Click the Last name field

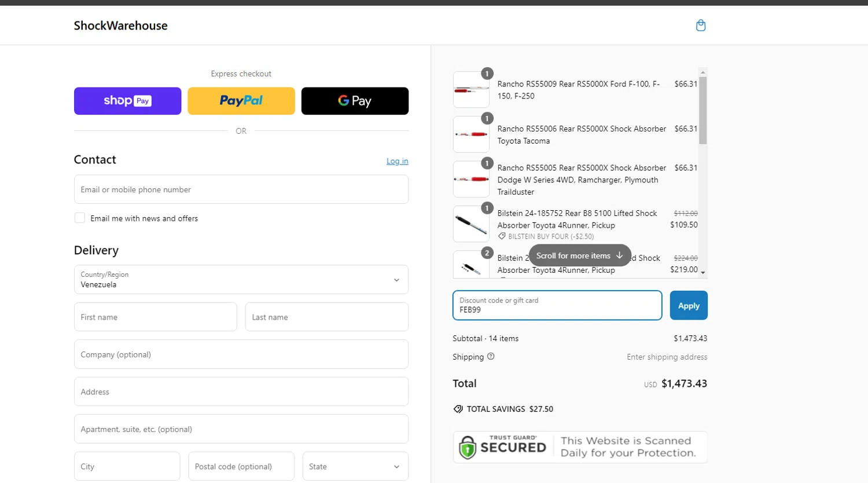coord(327,317)
